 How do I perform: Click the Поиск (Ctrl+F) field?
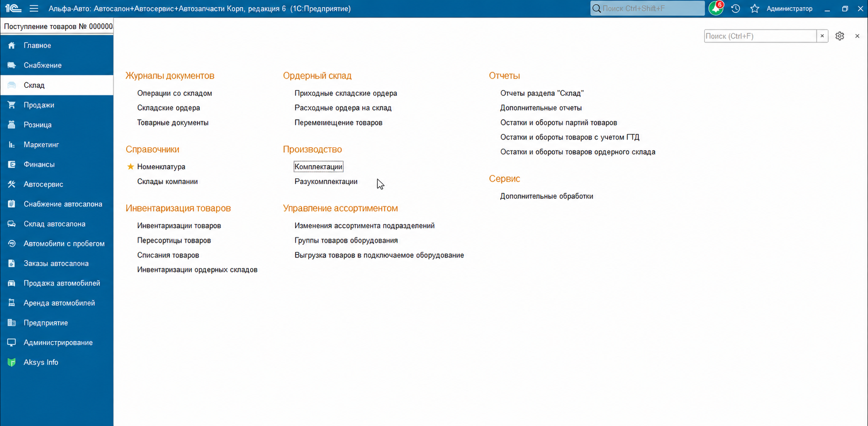(760, 36)
